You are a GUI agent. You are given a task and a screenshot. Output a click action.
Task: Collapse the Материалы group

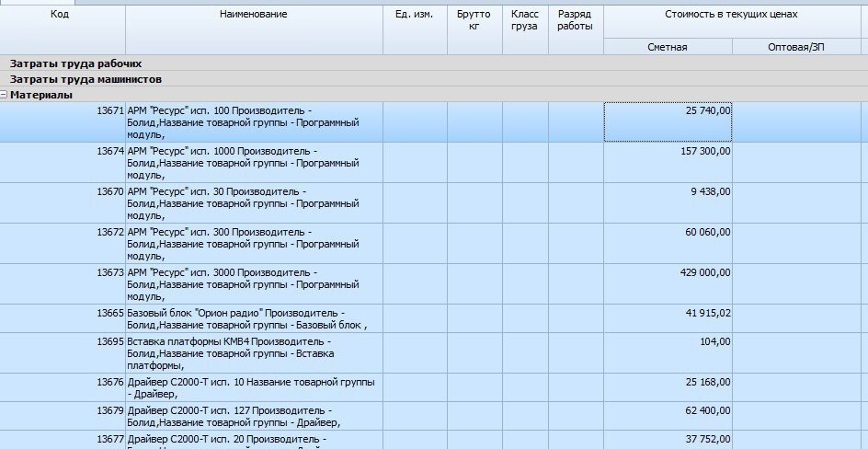coord(4,95)
